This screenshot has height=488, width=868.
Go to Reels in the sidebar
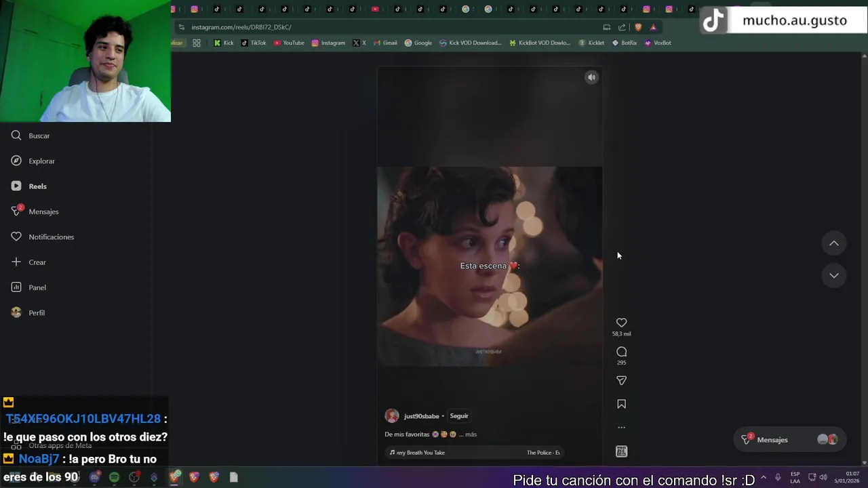(29, 186)
